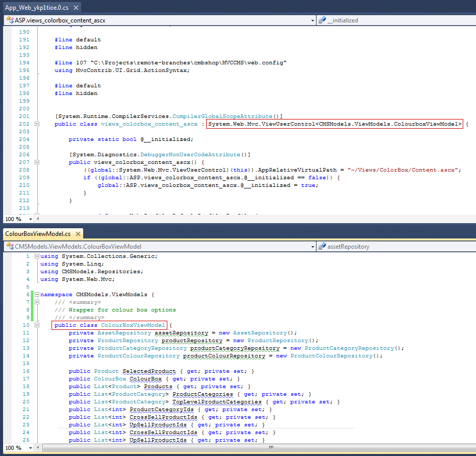The image size is (476, 456).
Task: Collapse the ColourBoxViewModel class on line 10
Action: point(37,325)
